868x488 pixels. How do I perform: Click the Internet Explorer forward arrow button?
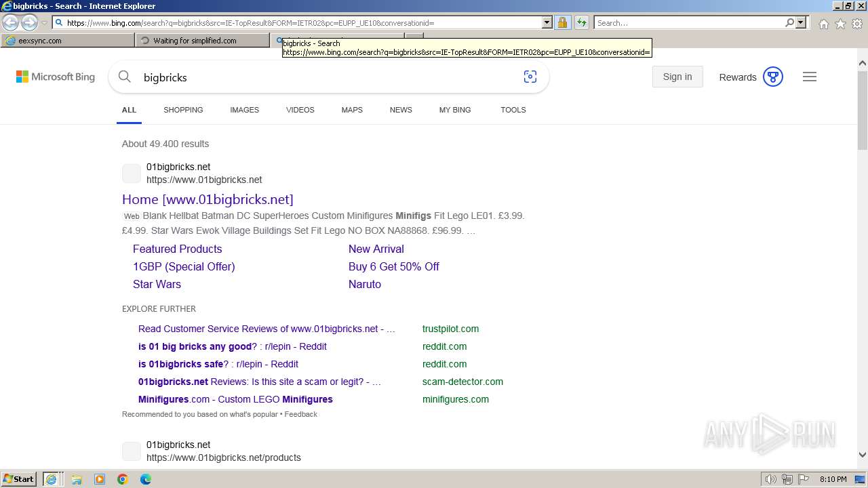29,22
